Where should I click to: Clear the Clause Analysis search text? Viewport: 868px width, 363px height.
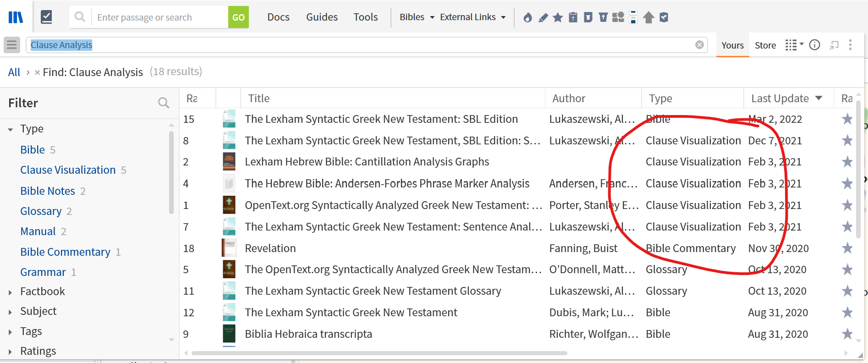click(x=699, y=45)
